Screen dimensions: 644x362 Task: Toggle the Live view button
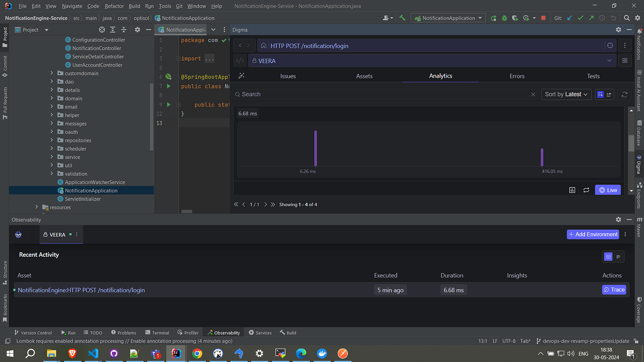click(x=608, y=190)
